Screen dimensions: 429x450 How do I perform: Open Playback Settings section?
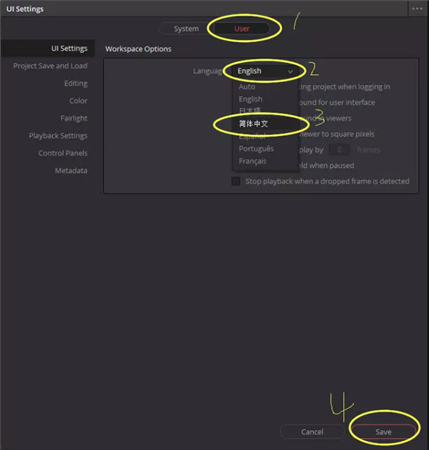[58, 136]
